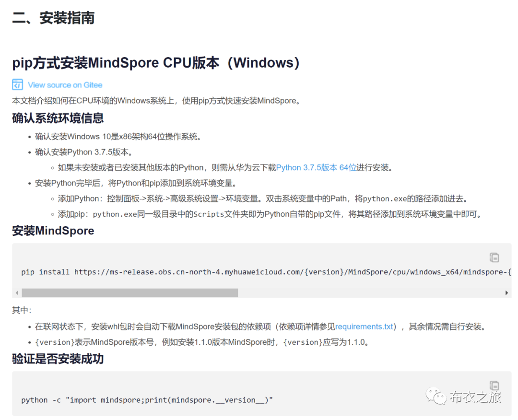The image size is (518, 420).
Task: Click heading pip方式安装MindSpore CPU版本 (Windows)
Action: (156, 62)
